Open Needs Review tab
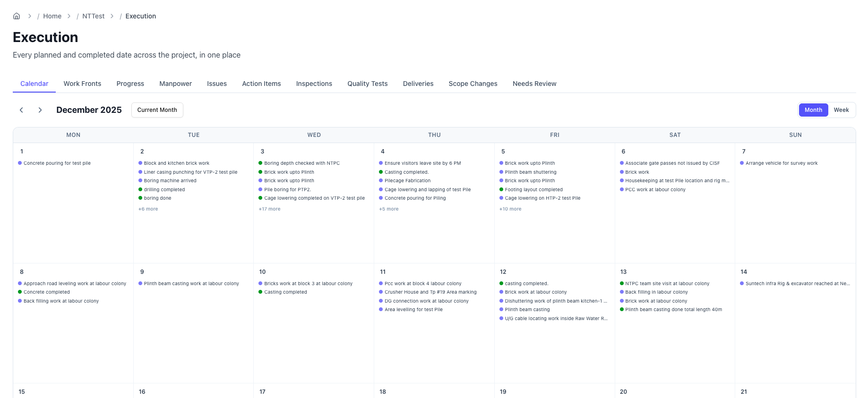The image size is (868, 398). (x=534, y=84)
